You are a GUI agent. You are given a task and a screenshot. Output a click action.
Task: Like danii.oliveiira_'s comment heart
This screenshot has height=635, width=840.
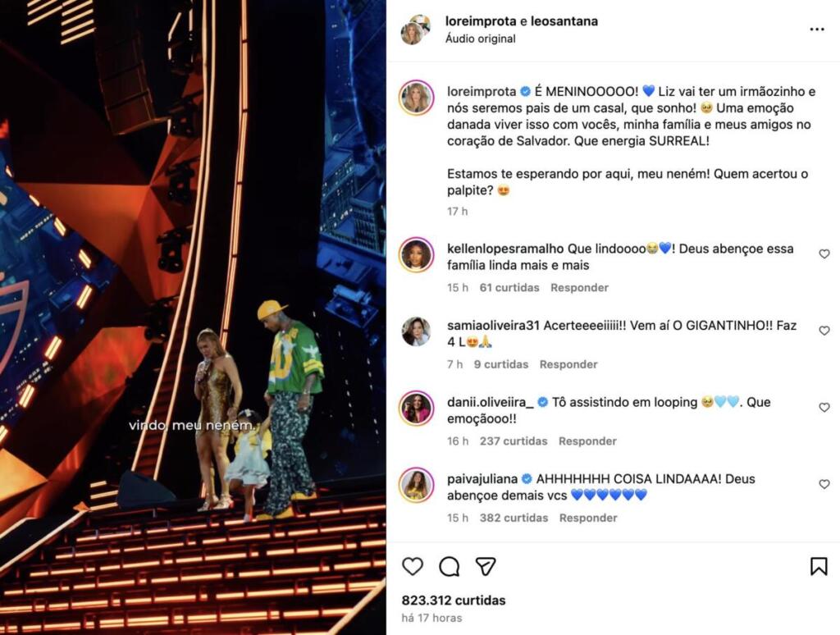[x=824, y=407]
